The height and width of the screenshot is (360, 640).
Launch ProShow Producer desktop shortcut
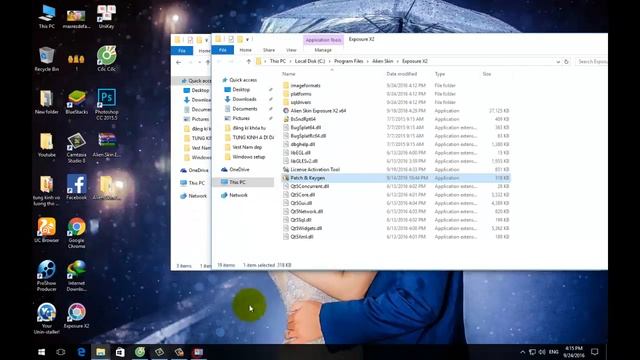click(47, 276)
